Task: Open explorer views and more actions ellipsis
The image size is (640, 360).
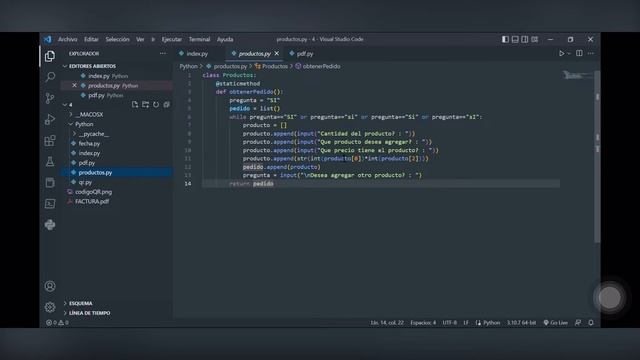Action: pyautogui.click(x=162, y=53)
